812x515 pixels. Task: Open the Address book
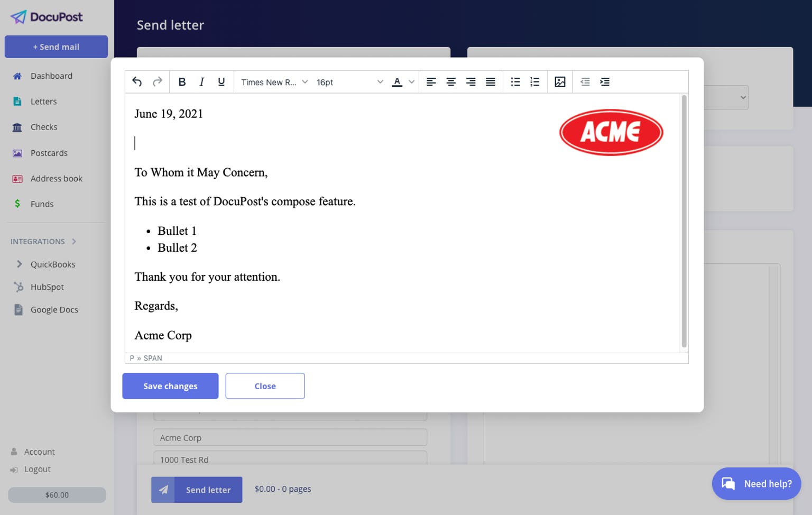click(57, 179)
